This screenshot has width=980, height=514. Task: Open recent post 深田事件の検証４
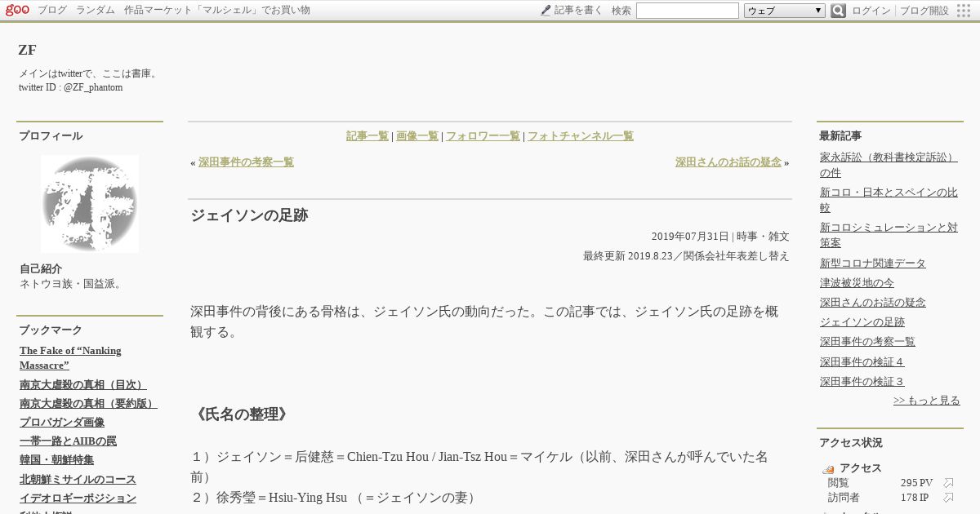tap(862, 361)
